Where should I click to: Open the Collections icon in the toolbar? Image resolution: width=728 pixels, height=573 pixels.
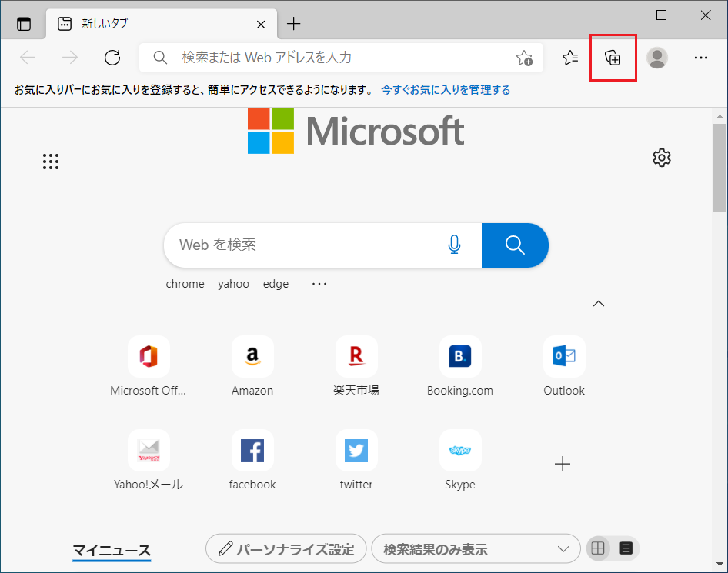click(613, 58)
